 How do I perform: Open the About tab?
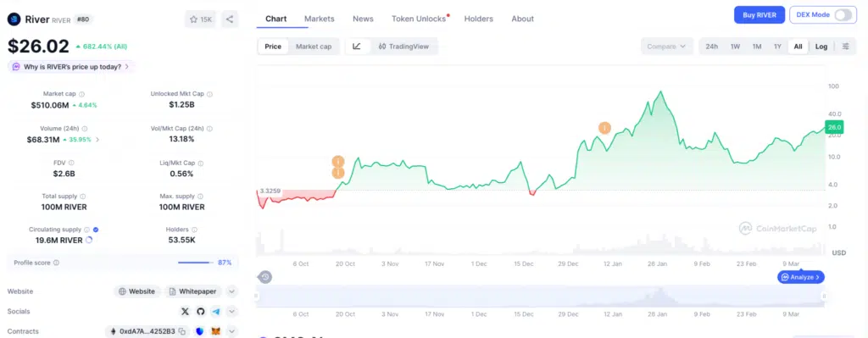tap(522, 19)
